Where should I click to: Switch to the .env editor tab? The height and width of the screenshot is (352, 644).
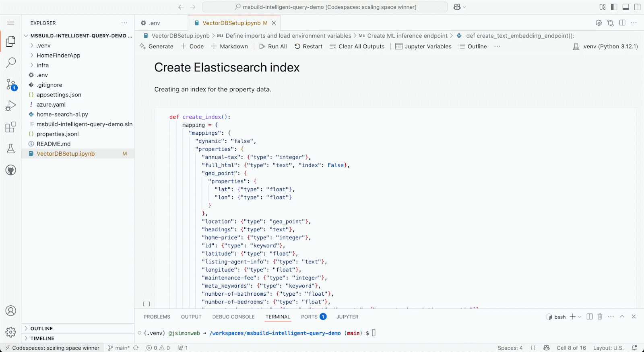click(155, 23)
